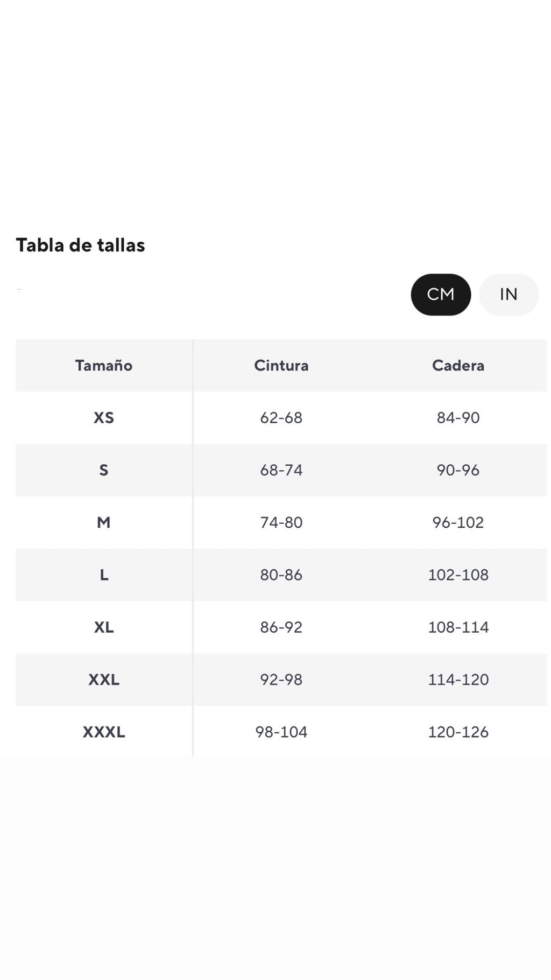Click the 96-102 hip measurement cell
Screen dimensions: 551x980
point(457,522)
